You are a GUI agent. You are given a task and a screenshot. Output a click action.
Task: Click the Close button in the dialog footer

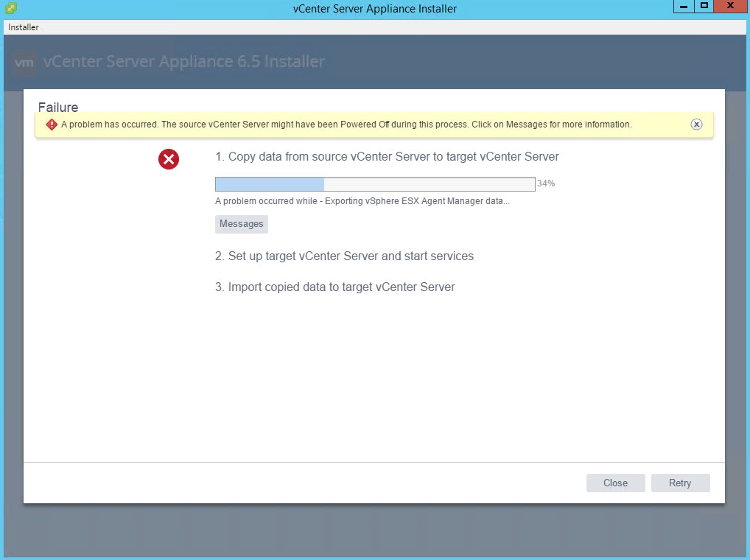tap(615, 483)
